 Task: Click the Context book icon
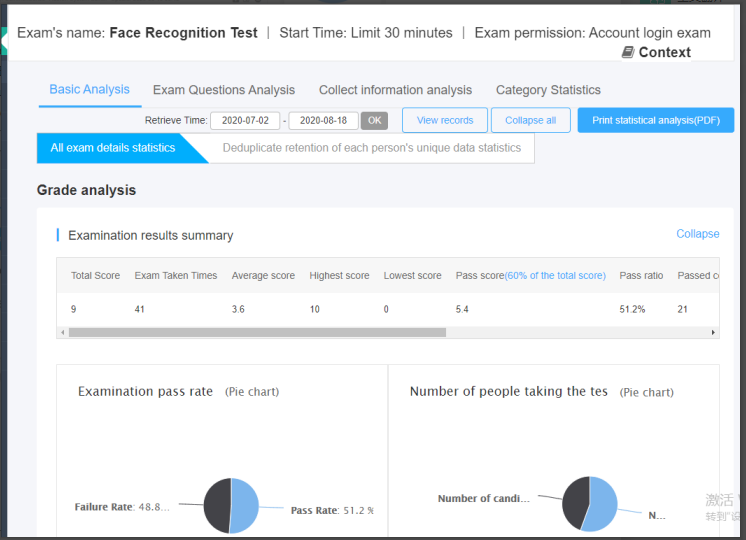[627, 52]
